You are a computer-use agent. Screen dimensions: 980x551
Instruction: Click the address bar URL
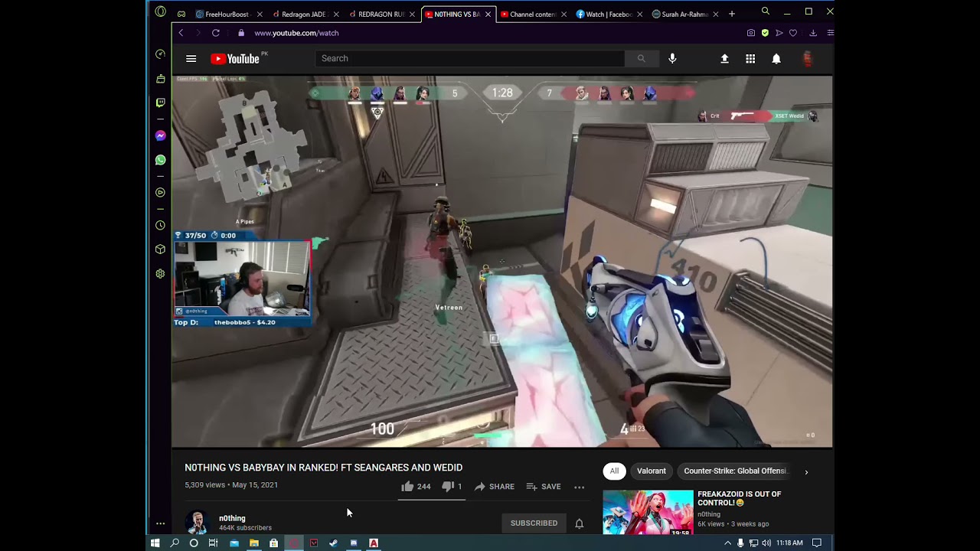296,33
